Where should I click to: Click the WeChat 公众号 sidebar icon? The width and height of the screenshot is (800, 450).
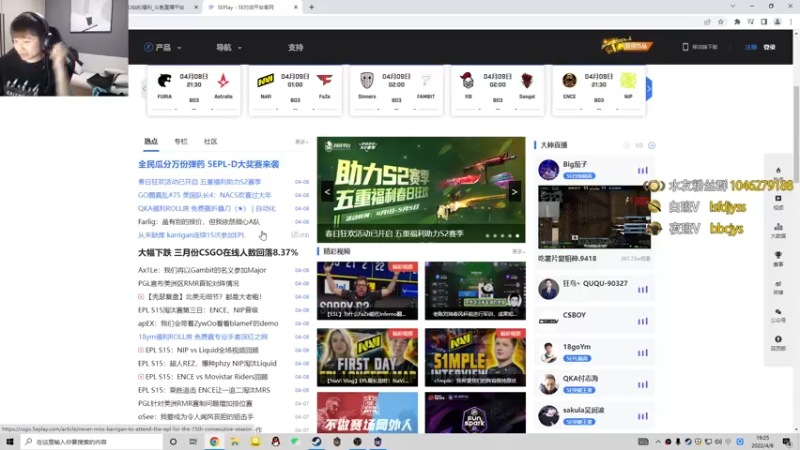tap(778, 315)
